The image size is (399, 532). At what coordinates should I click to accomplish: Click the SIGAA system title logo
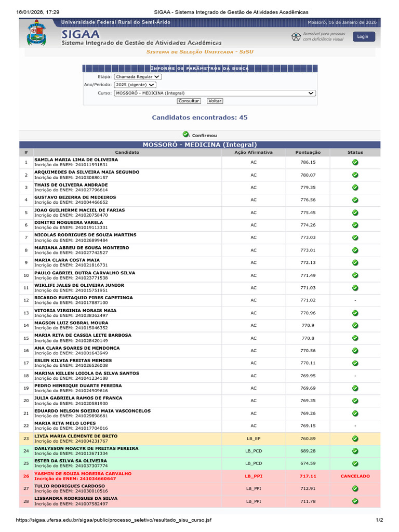[81, 34]
